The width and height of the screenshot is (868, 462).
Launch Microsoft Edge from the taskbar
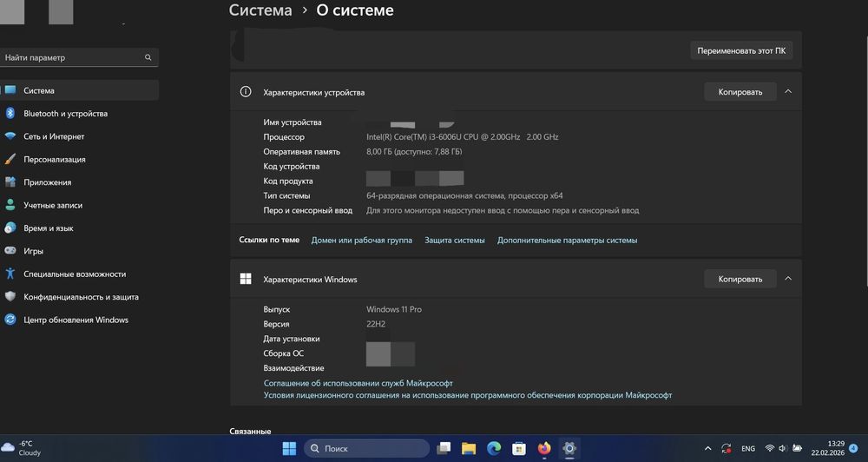point(494,449)
